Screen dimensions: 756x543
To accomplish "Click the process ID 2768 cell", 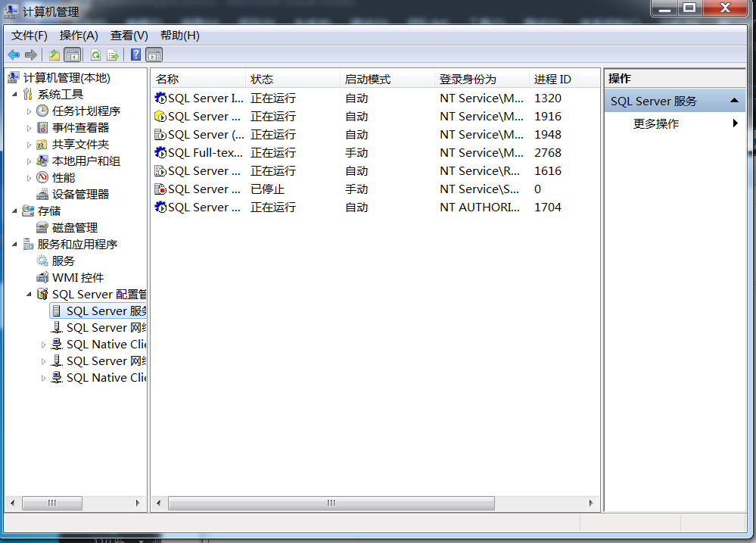I will [548, 152].
